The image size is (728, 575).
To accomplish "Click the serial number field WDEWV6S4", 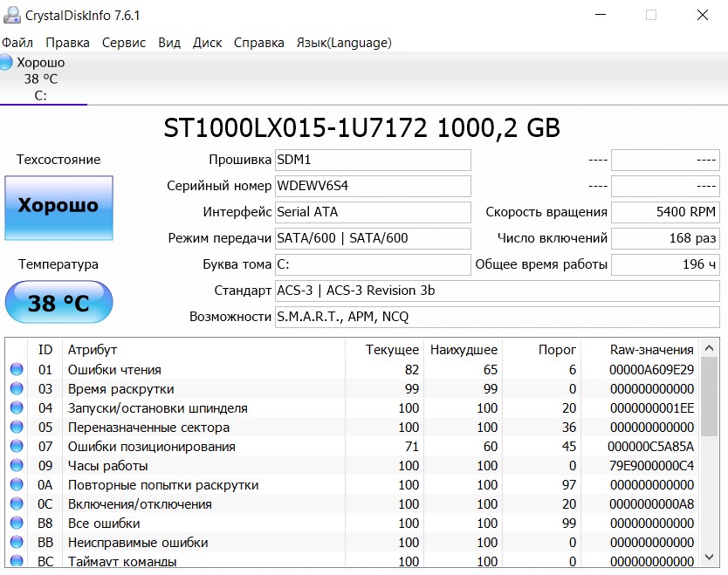I will [x=373, y=186].
